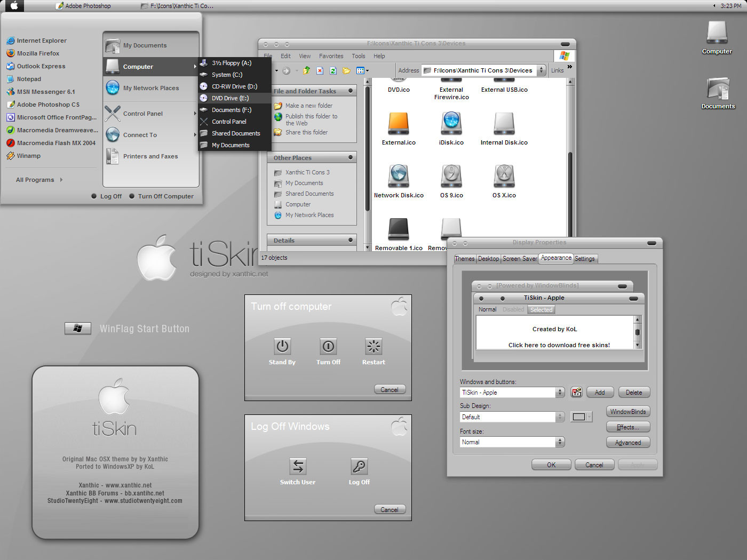
Task: Click the Add button in Display Properties
Action: point(600,393)
